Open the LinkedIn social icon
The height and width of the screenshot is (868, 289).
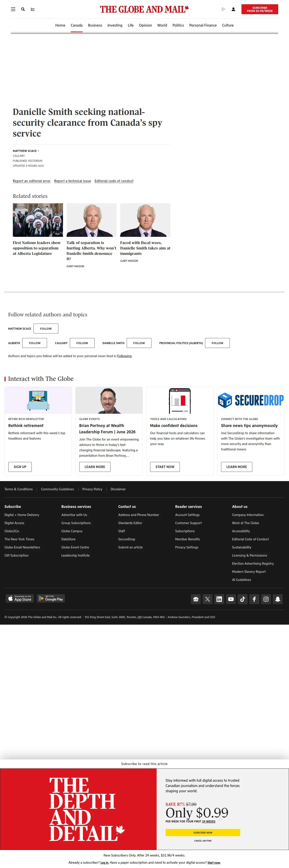tap(219, 599)
